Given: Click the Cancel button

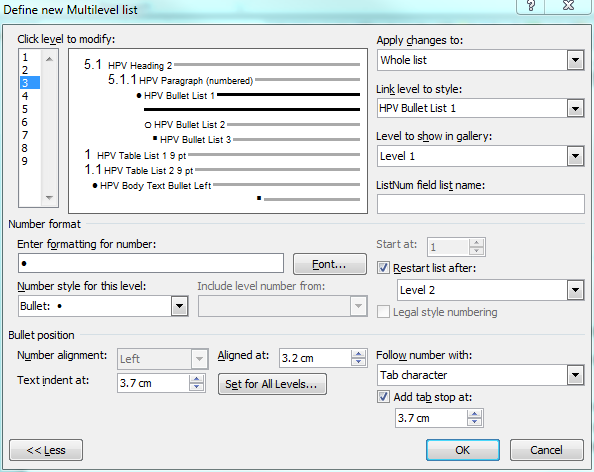Looking at the screenshot, I should pos(546,450).
